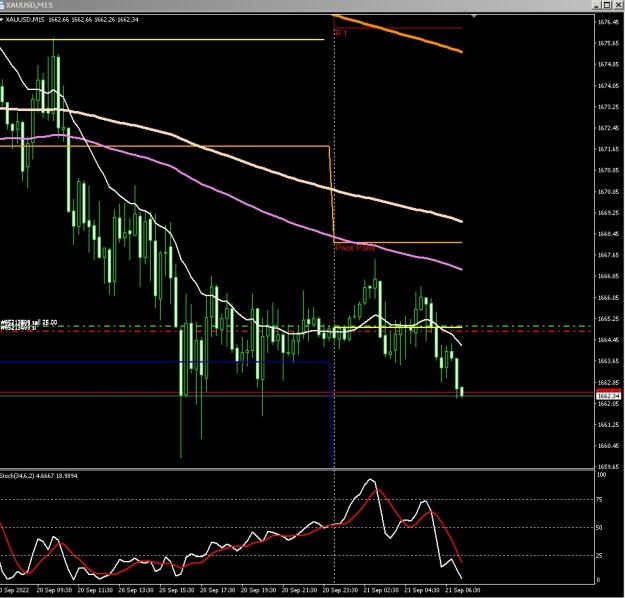Click time axis label 20 Sep 09:30
This screenshot has width=625, height=598.
(54, 590)
